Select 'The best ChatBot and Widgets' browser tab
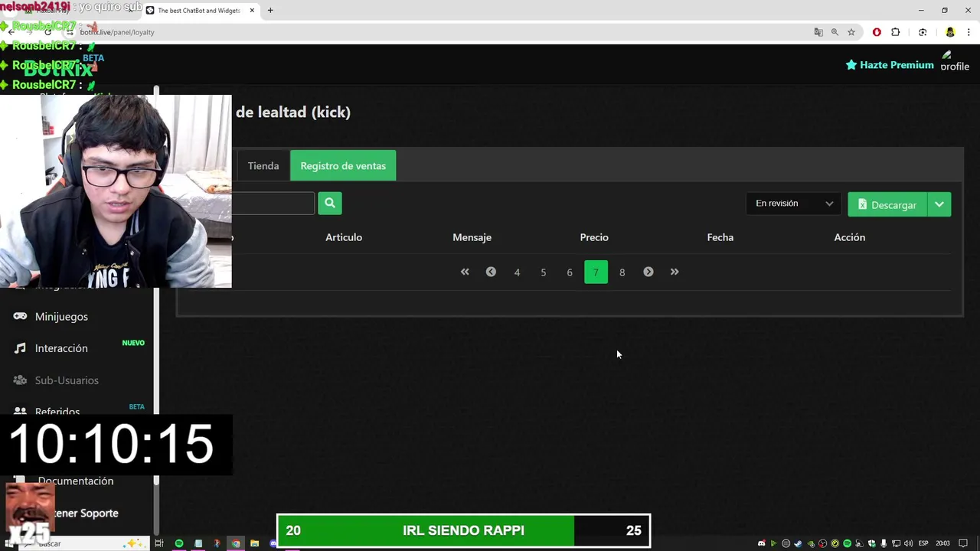The image size is (980, 551). (199, 10)
